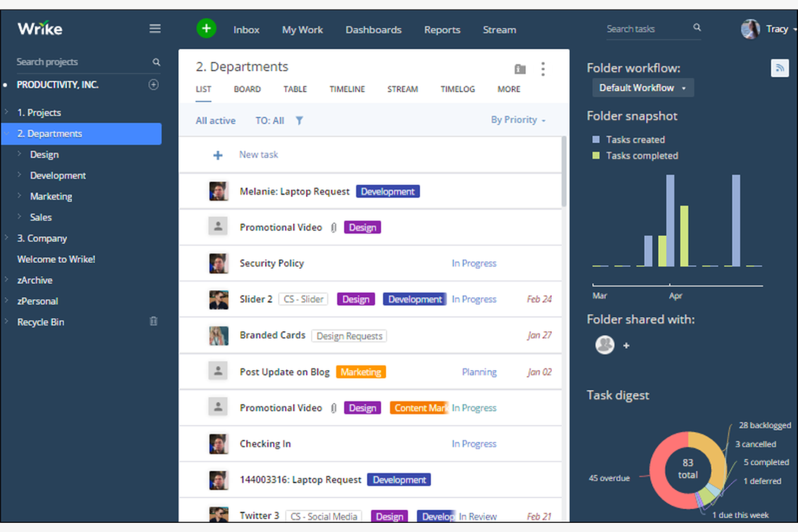Click the green new item plus icon
The image size is (798, 532).
click(207, 29)
